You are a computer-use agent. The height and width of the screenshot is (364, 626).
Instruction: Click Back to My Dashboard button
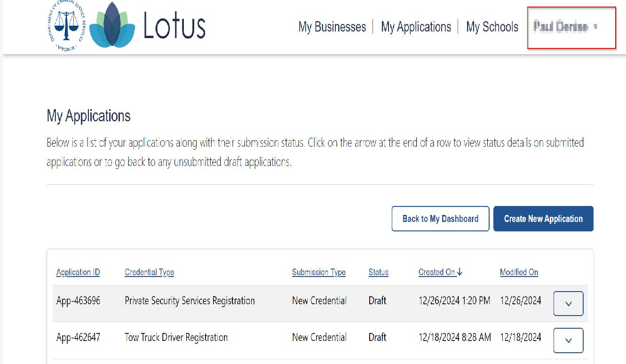pyautogui.click(x=440, y=219)
